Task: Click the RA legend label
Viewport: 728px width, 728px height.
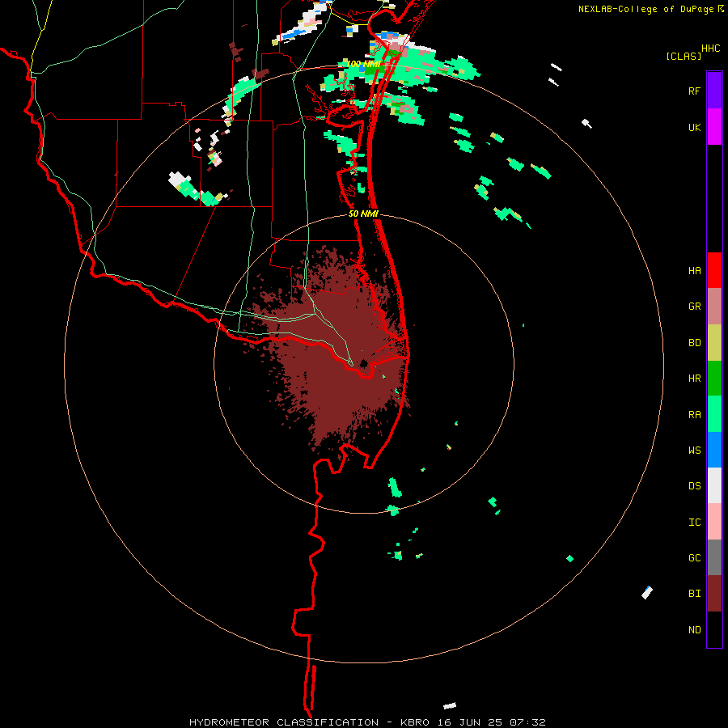Action: (x=694, y=415)
